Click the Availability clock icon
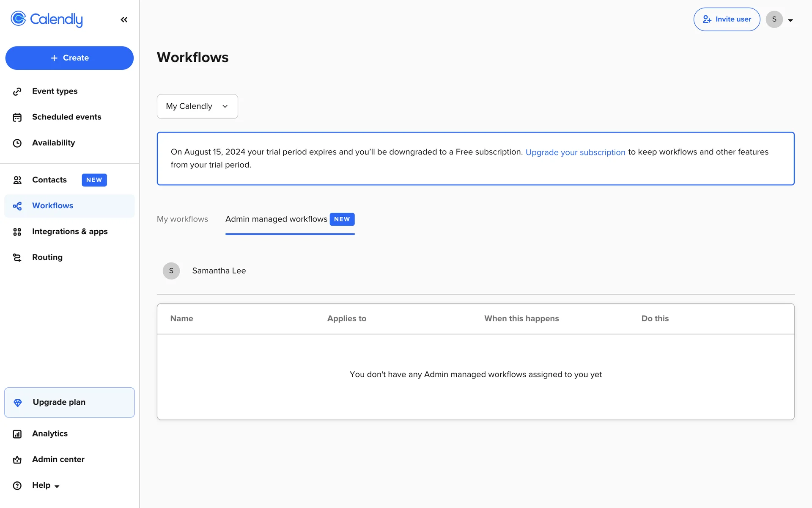 pyautogui.click(x=17, y=143)
